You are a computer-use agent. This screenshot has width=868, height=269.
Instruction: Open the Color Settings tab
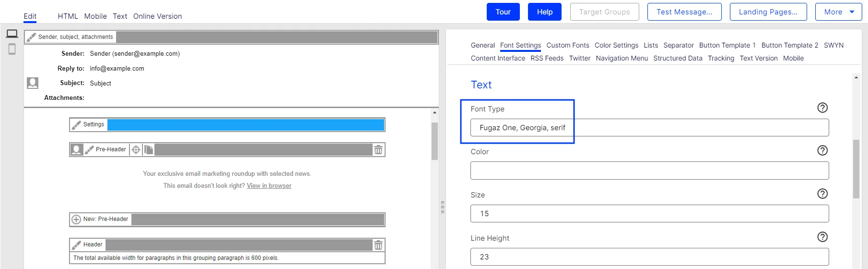tap(616, 45)
